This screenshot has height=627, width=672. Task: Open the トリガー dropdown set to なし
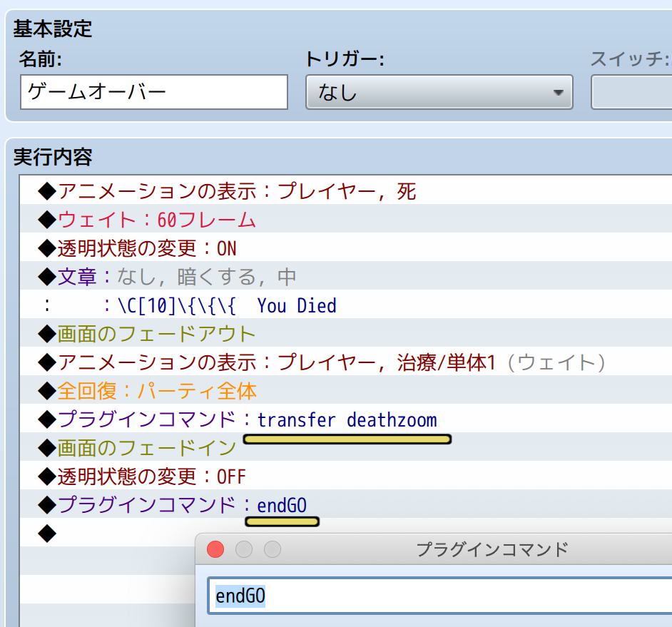[439, 92]
